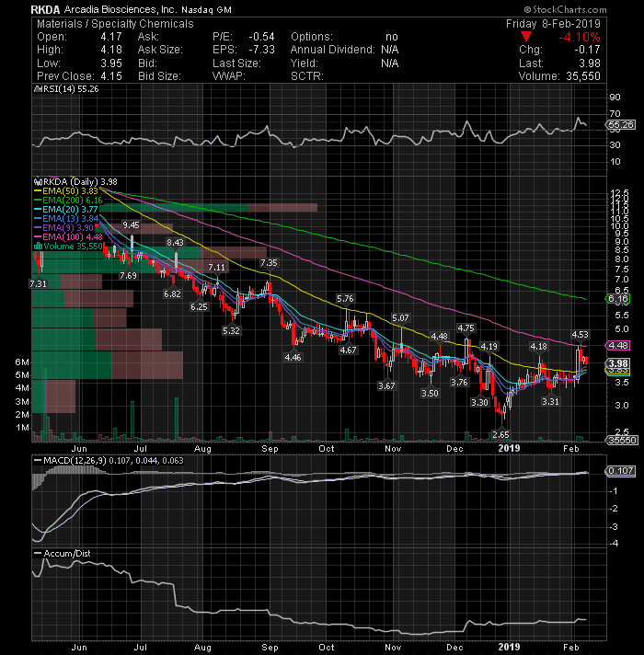Click the EPS value -7.33
The width and height of the screenshot is (644, 655).
tap(261, 50)
